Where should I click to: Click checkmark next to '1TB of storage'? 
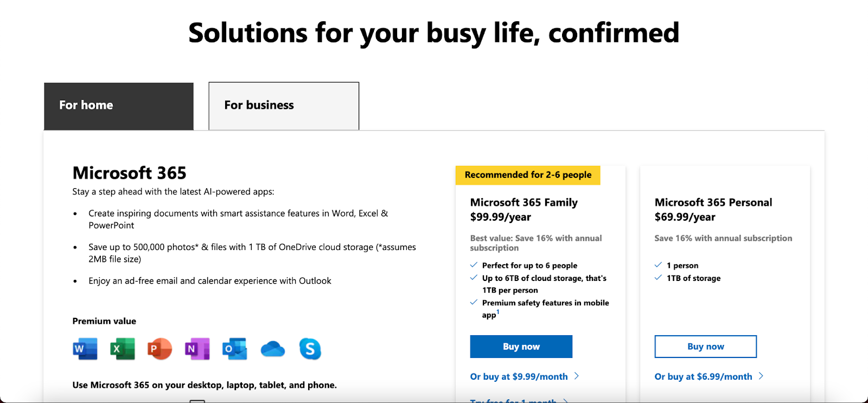(658, 278)
